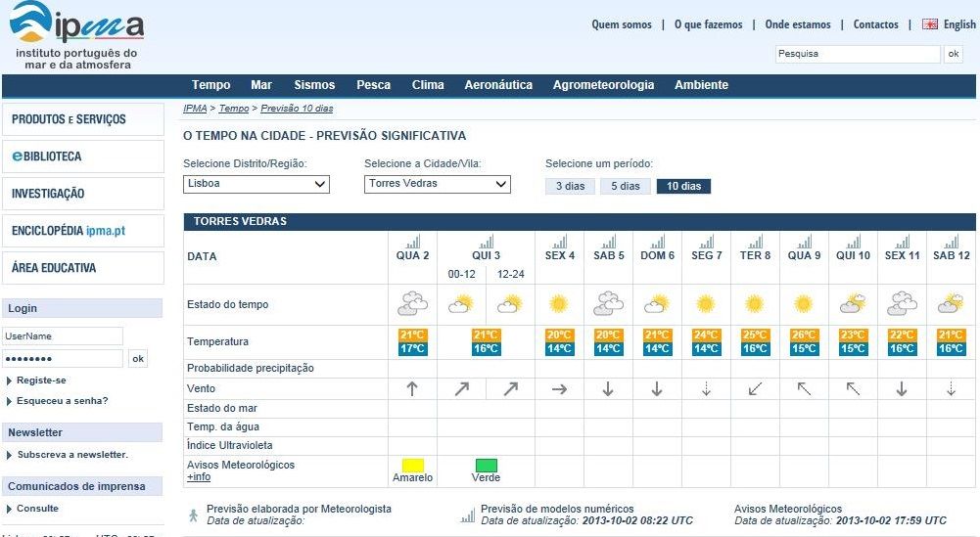Click the model forecast icon above TER 8
This screenshot has width=980, height=537.
pyautogui.click(x=756, y=242)
